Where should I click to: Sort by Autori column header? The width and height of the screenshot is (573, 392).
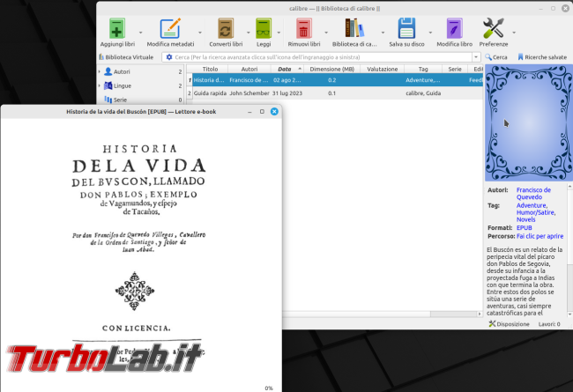249,69
